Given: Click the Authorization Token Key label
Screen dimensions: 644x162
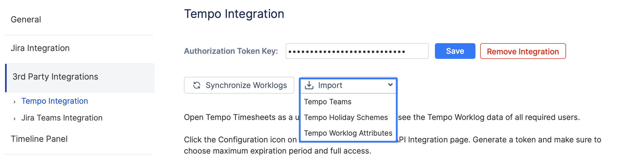Looking at the screenshot, I should pyautogui.click(x=231, y=51).
